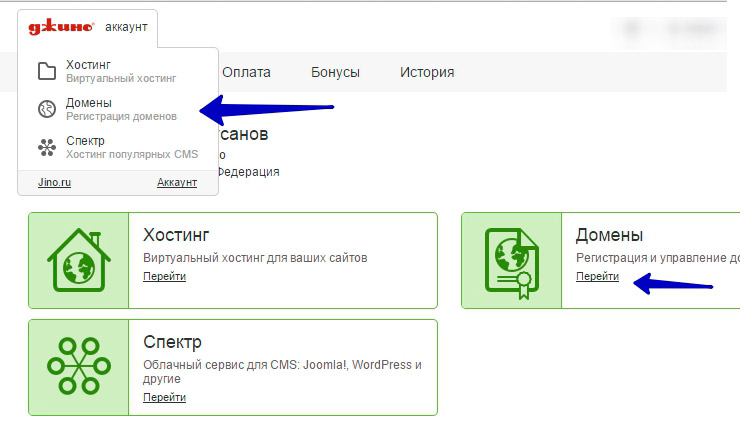This screenshot has width=740, height=428.
Task: Switch to the Оплата tab
Action: point(246,72)
